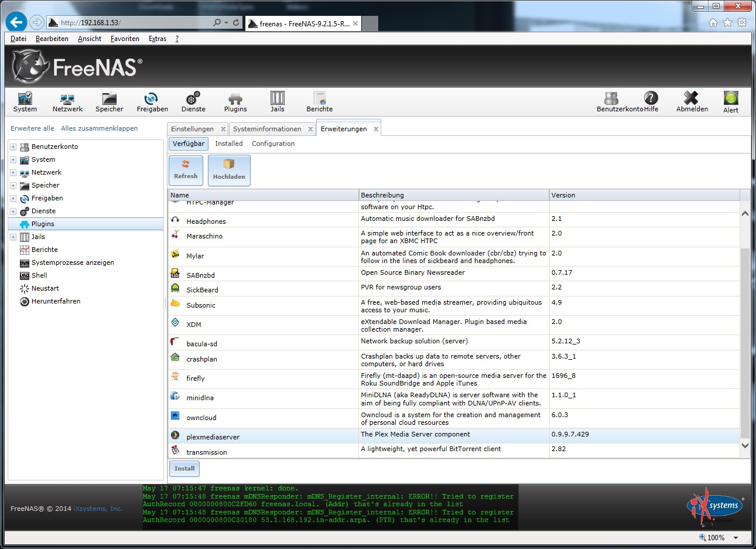Open the iXsystems, Inc. link

(x=98, y=509)
